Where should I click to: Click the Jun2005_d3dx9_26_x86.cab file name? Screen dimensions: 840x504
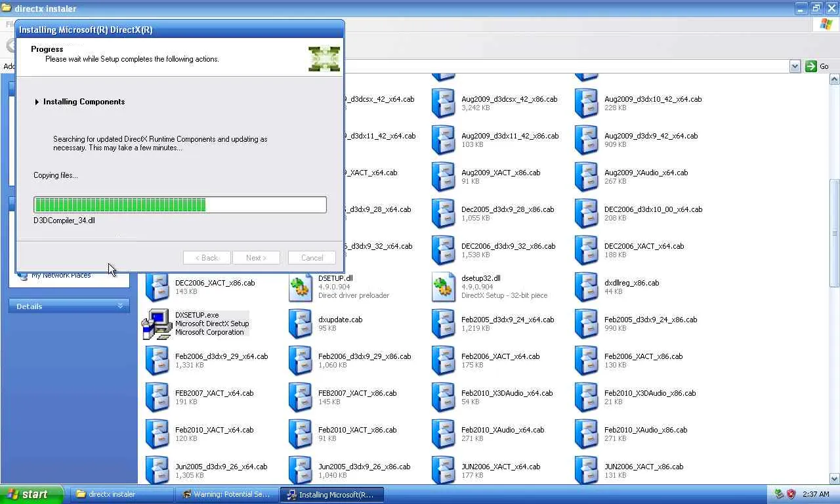364,467
